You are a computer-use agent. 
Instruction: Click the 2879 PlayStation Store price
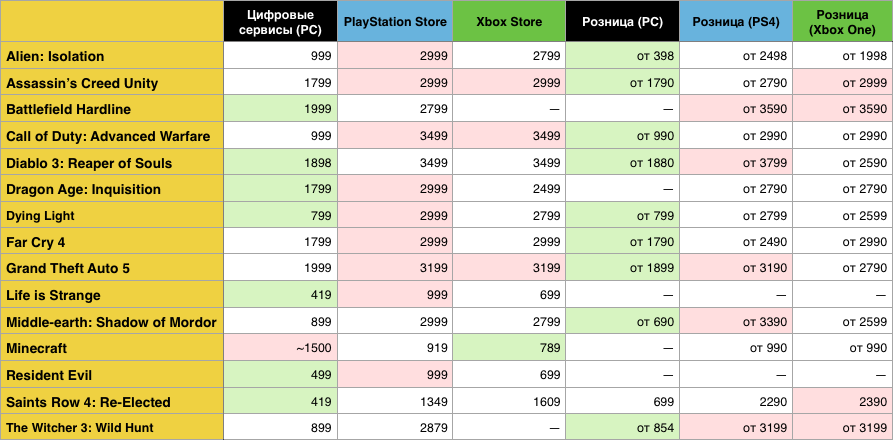(x=393, y=429)
